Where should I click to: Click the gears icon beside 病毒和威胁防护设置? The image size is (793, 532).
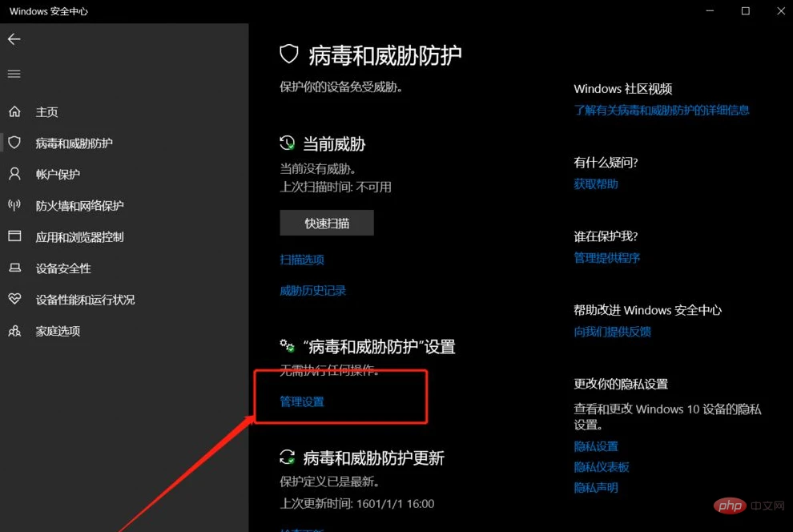click(x=288, y=346)
